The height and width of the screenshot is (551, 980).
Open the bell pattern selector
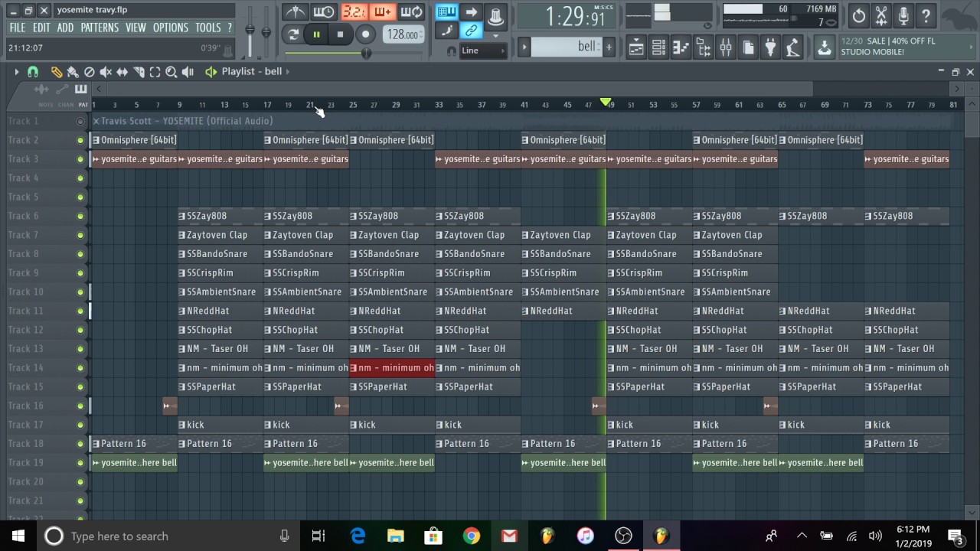(x=567, y=47)
